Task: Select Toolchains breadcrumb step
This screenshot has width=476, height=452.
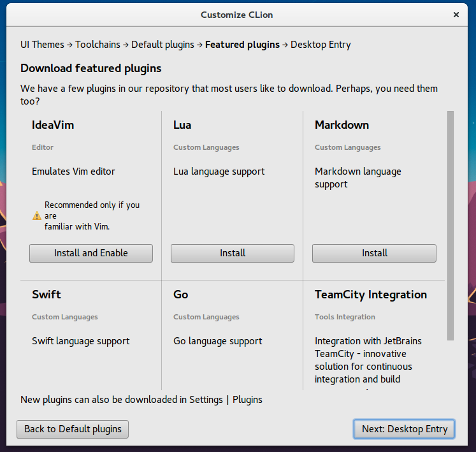Action: (x=97, y=45)
